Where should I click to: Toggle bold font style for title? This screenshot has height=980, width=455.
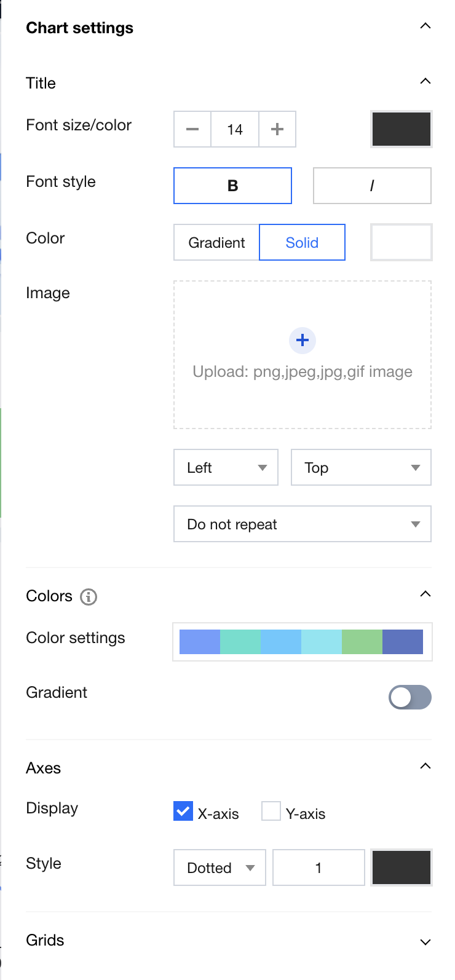232,186
